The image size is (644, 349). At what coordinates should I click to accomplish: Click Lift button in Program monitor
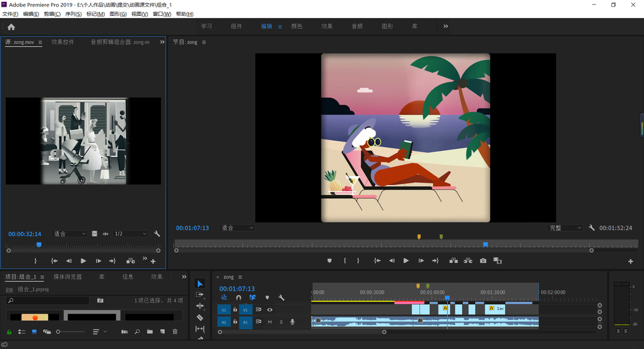click(454, 261)
